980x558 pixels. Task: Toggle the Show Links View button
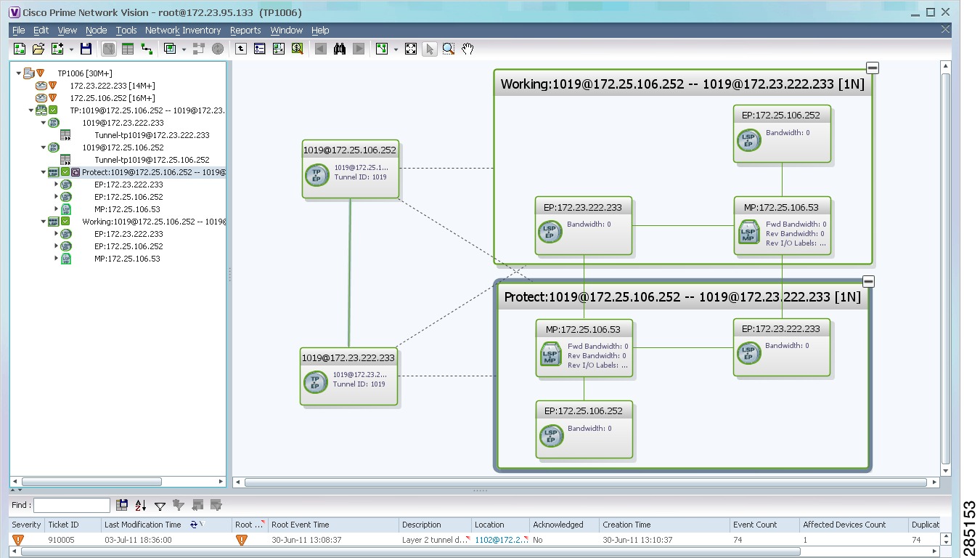coord(147,49)
